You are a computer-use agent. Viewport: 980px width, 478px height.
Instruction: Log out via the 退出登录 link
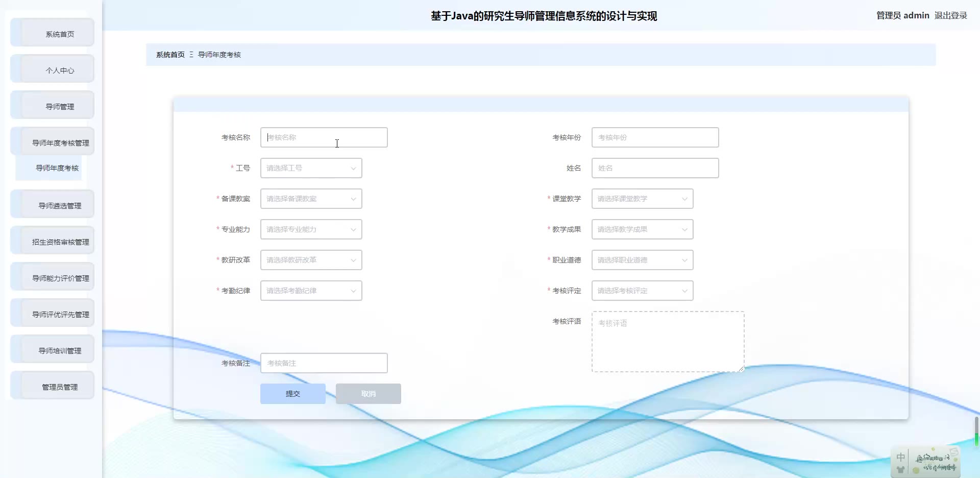[x=951, y=15]
